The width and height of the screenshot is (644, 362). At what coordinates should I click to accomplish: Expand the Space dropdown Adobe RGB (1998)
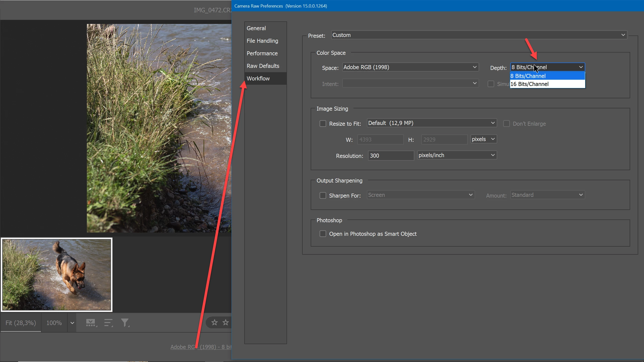point(410,67)
